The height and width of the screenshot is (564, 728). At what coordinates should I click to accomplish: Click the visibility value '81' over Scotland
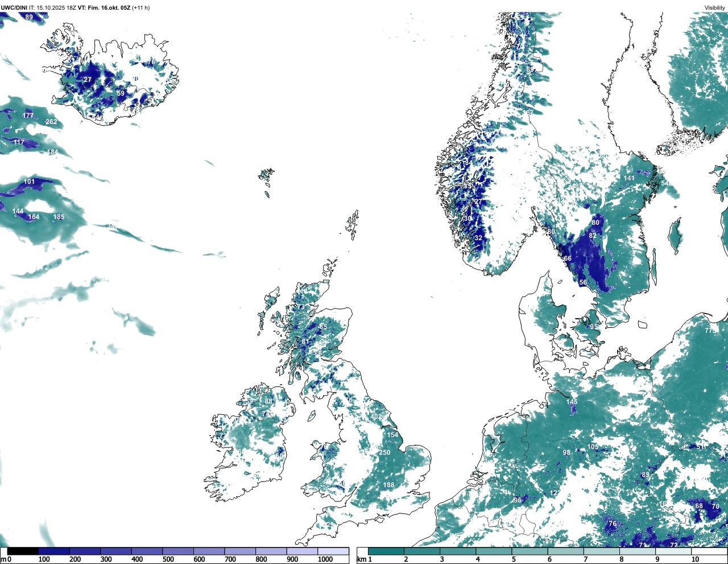(305, 341)
